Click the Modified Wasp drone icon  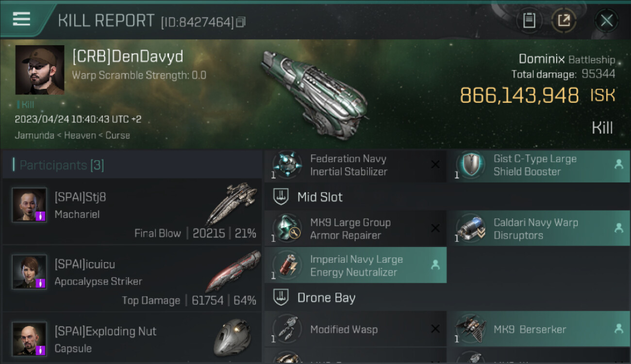tap(285, 329)
